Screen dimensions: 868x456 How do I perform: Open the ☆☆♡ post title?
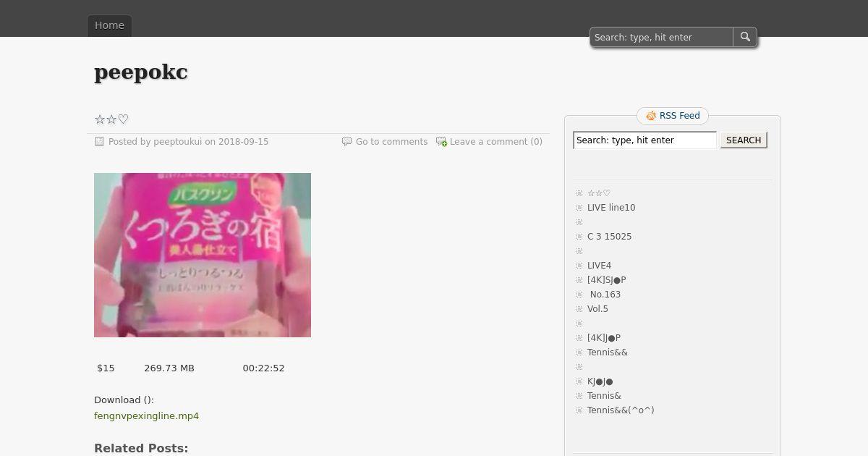pos(111,119)
